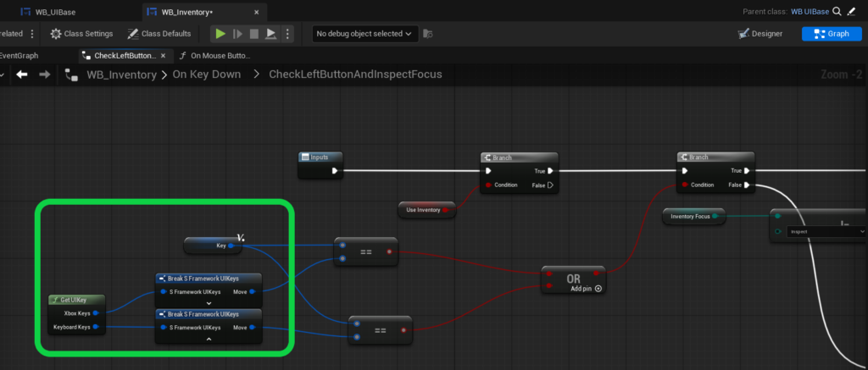868x370 pixels.
Task: Open the EventGraph tab
Action: [19, 56]
